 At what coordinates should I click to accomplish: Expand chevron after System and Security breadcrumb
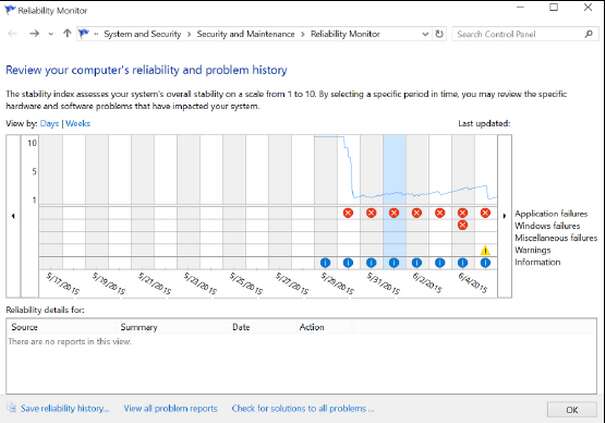[x=189, y=34]
